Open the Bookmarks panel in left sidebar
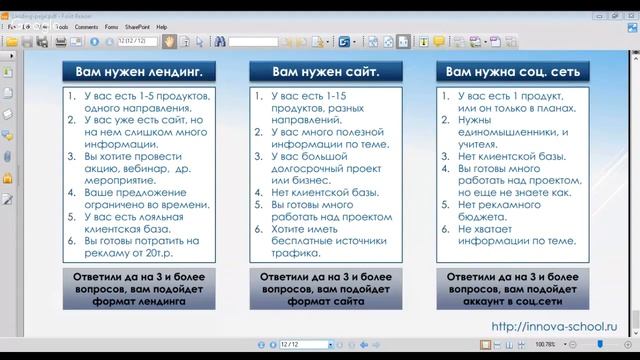 click(x=8, y=72)
